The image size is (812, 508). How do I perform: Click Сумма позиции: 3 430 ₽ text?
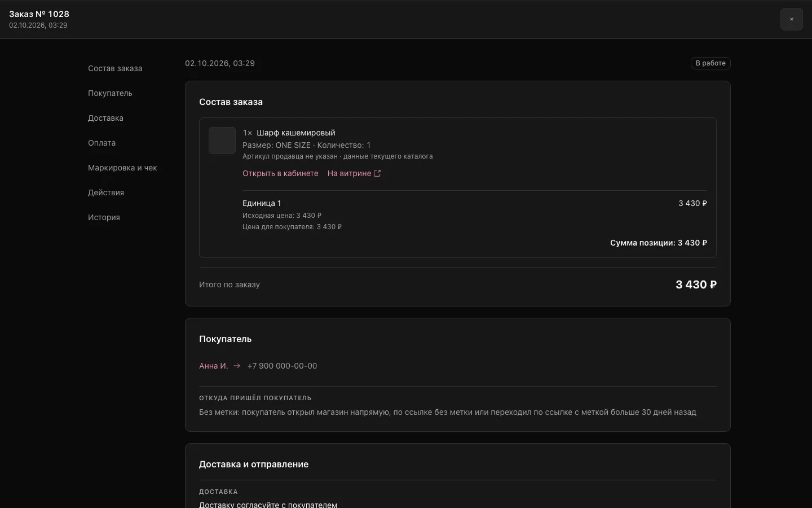click(659, 243)
